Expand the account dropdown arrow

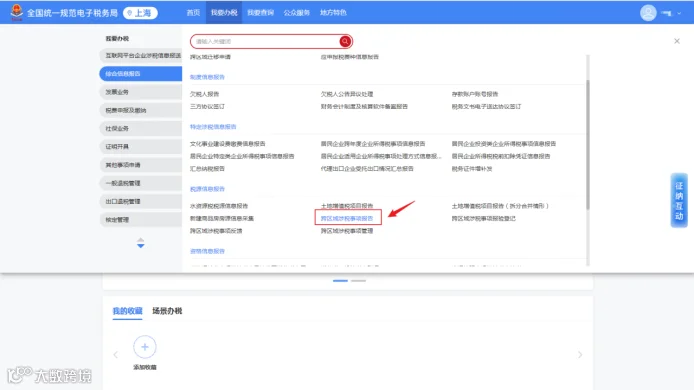pyautogui.click(x=679, y=13)
